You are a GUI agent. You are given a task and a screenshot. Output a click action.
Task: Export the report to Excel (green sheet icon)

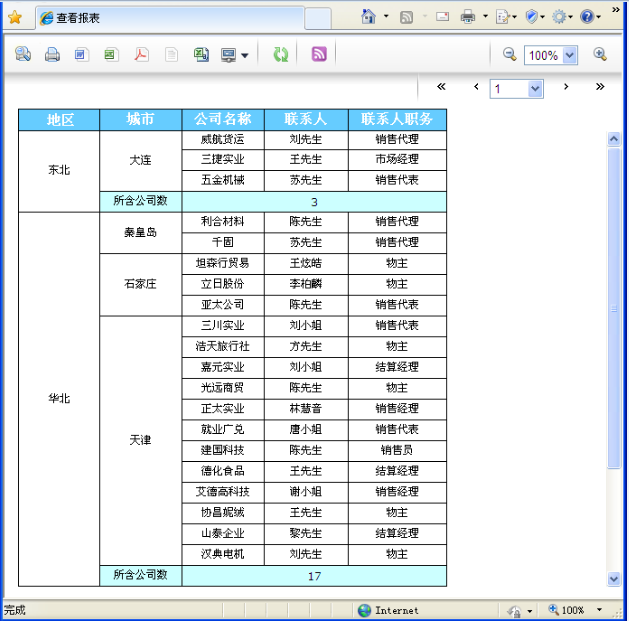coord(111,54)
